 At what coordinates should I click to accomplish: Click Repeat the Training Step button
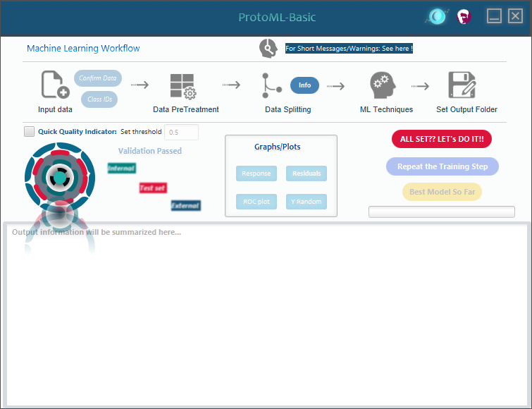point(443,166)
